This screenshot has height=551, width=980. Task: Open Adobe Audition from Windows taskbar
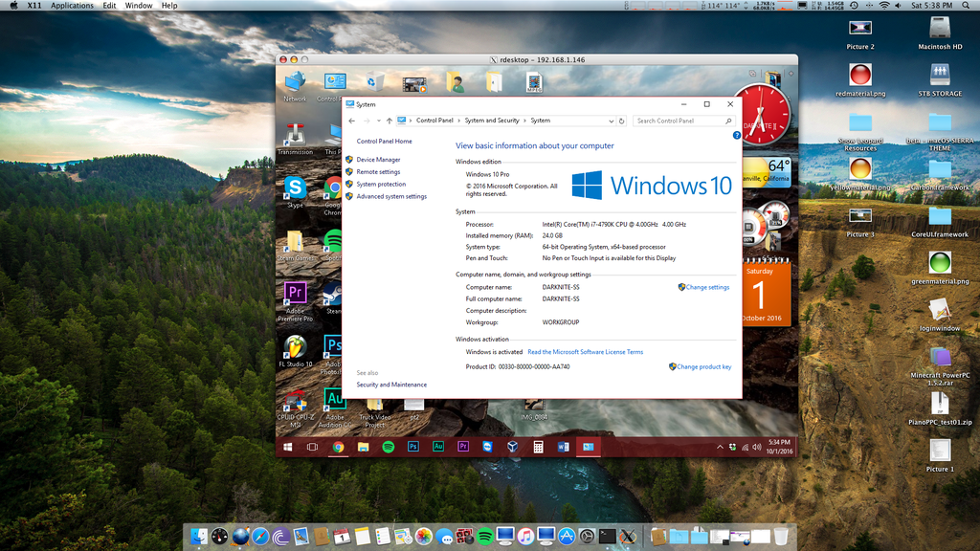click(438, 447)
